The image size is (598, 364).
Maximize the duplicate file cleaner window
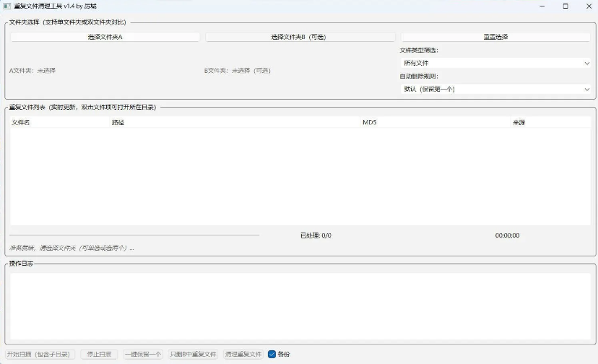click(565, 6)
